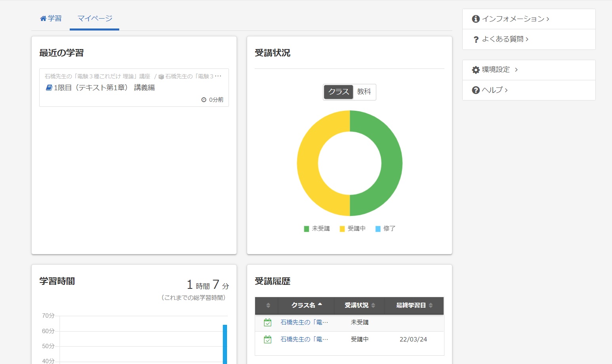The height and width of the screenshot is (364, 612).
Task: Click the info icon next to インフォメーション
Action: click(476, 19)
